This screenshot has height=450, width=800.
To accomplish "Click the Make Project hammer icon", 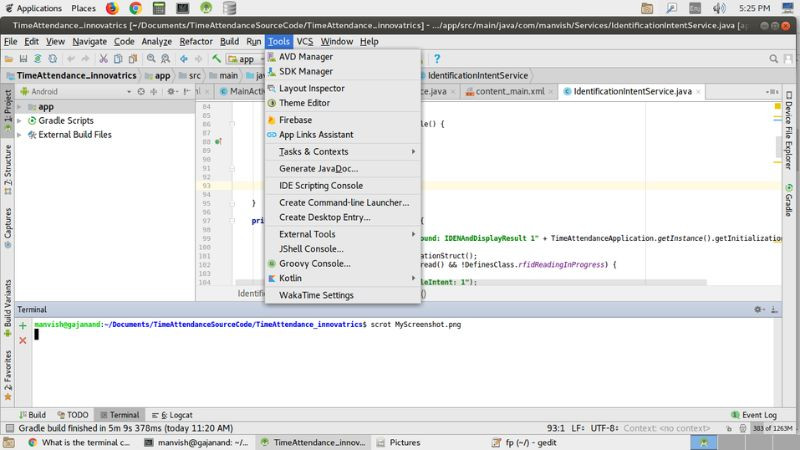I will [x=216, y=59].
